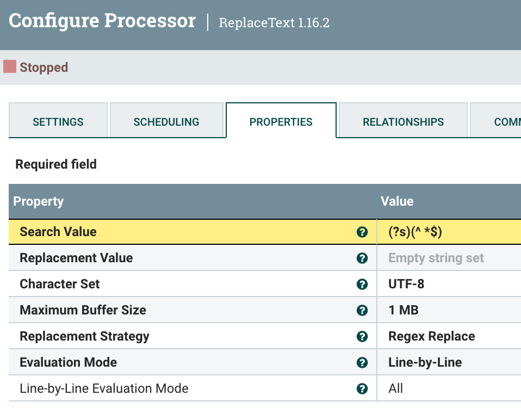Edit the 1 MB buffer size value

(x=449, y=310)
